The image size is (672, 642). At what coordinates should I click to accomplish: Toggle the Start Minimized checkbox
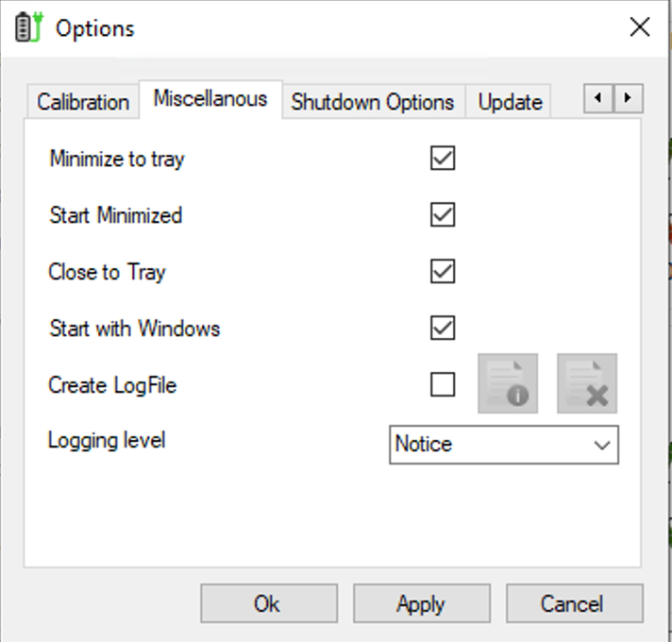coord(443,214)
